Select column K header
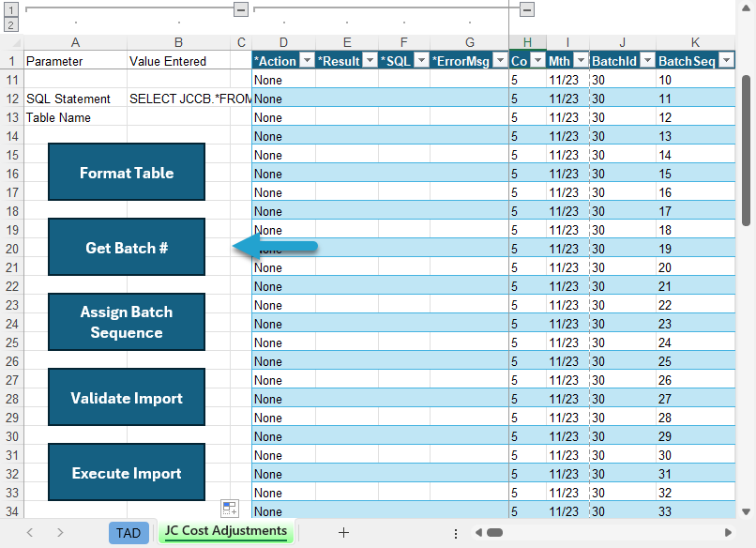756x548 pixels. click(695, 42)
